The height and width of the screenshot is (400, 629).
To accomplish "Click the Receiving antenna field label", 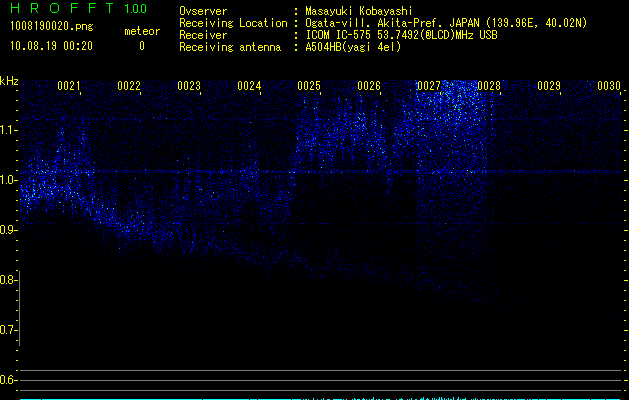I will click(230, 47).
